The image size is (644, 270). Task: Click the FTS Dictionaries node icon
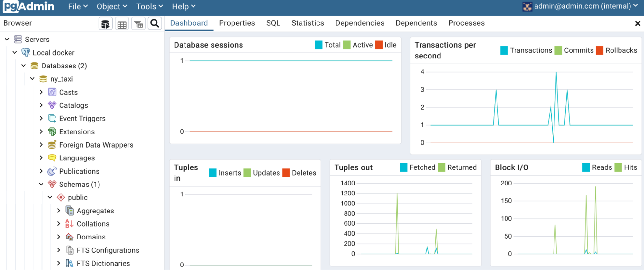[70, 263]
